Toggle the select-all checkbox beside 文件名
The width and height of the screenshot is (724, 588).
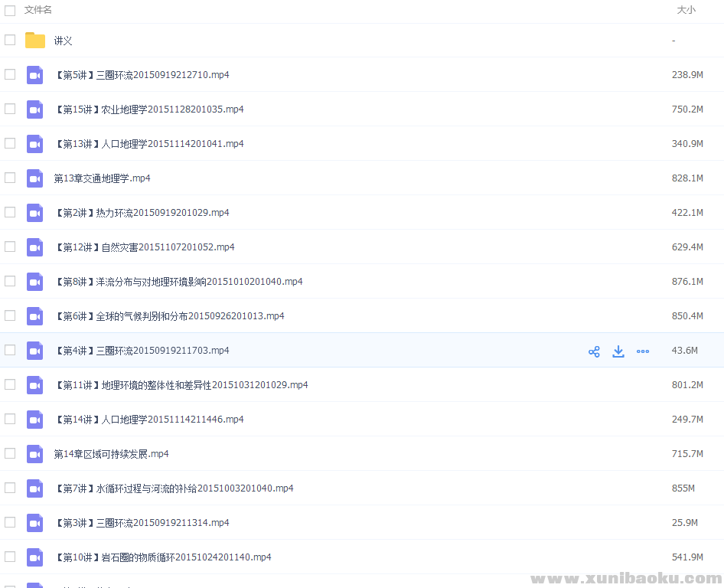coord(10,10)
